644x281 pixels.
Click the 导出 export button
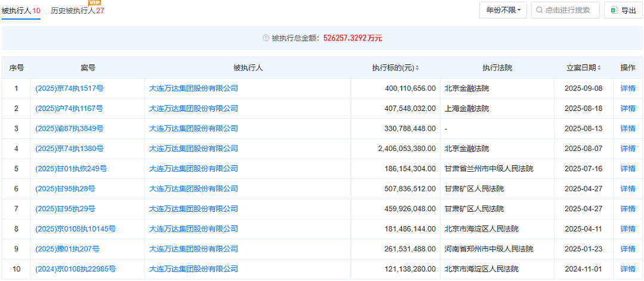pyautogui.click(x=623, y=10)
